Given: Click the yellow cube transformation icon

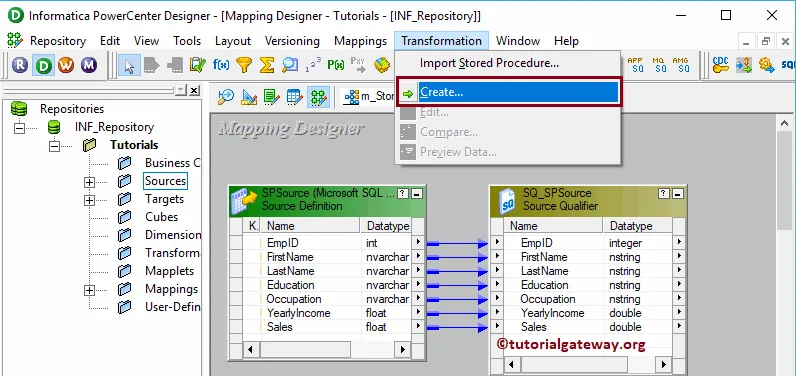Looking at the screenshot, I should [x=382, y=65].
